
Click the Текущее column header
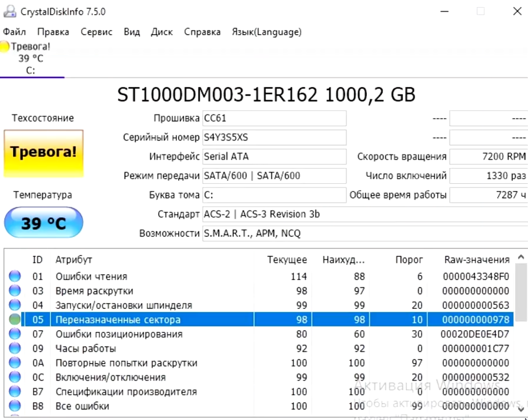(x=287, y=260)
